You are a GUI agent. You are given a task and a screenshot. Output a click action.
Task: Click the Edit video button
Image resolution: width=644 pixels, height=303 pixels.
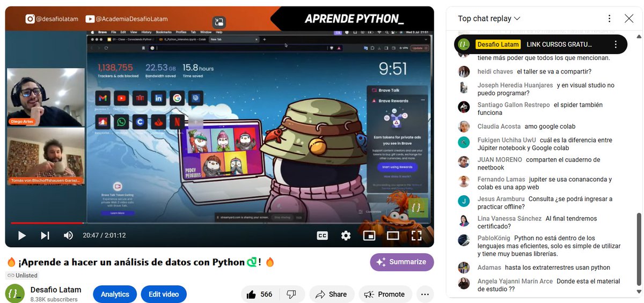(164, 294)
